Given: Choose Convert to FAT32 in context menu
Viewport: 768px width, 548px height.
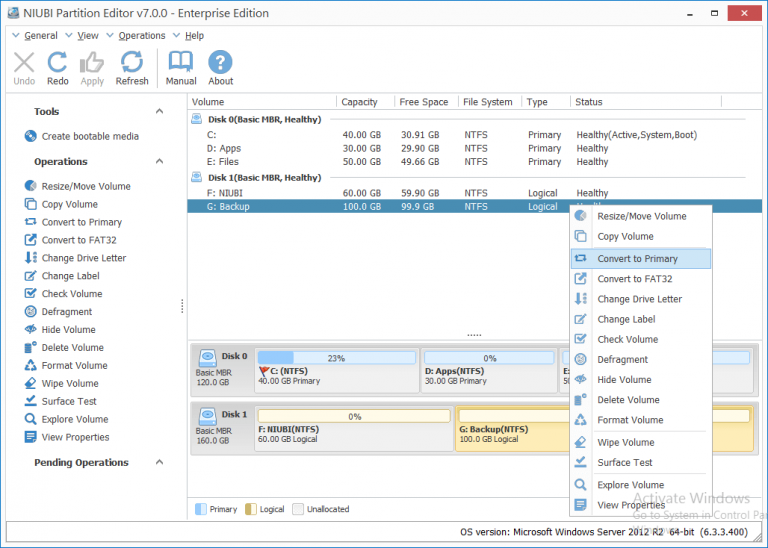Looking at the screenshot, I should [x=641, y=279].
